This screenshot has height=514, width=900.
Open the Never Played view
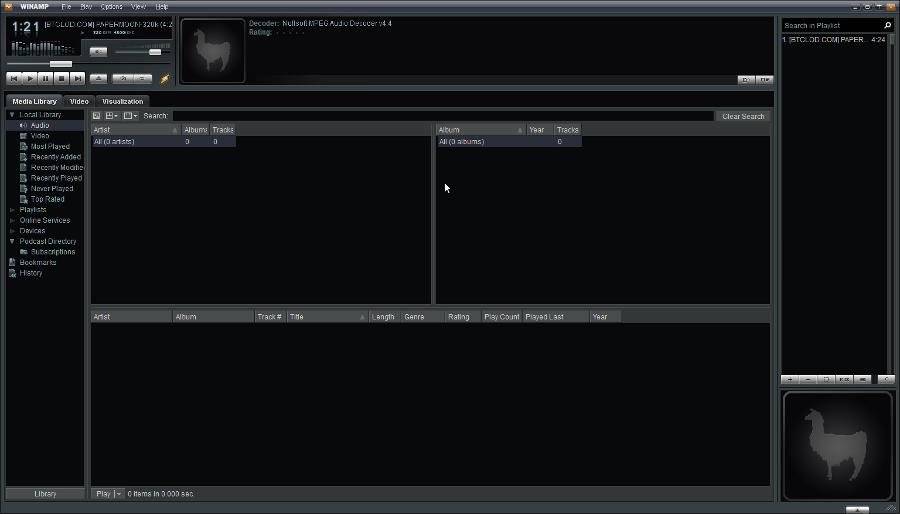coord(52,188)
